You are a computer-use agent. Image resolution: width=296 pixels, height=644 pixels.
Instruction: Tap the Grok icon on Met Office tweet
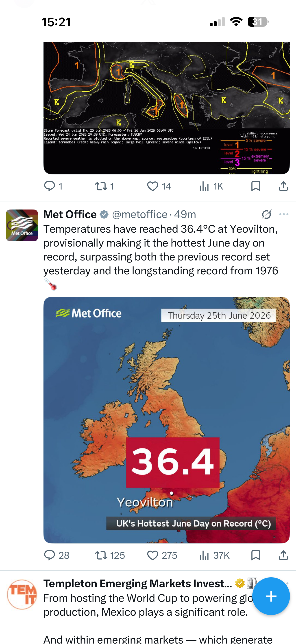(x=267, y=214)
